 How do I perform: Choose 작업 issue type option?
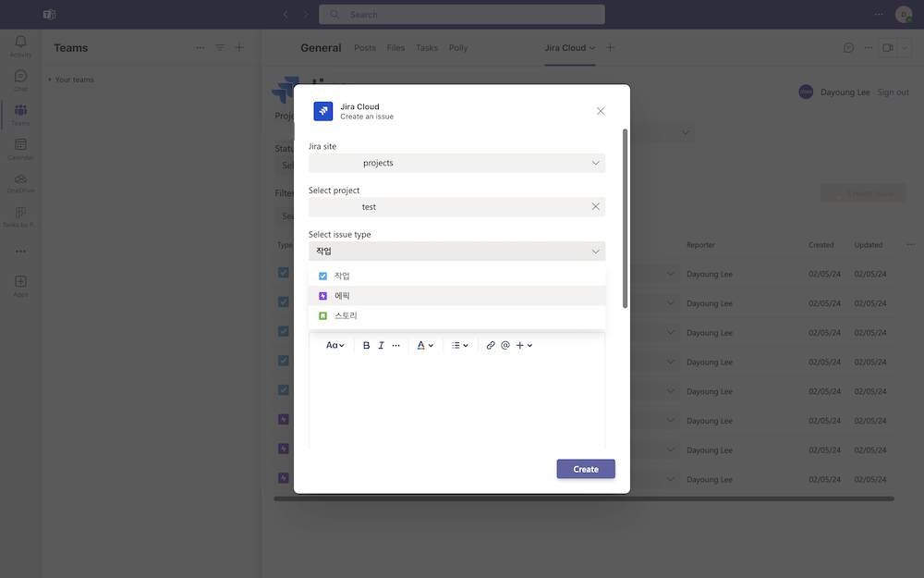456,276
